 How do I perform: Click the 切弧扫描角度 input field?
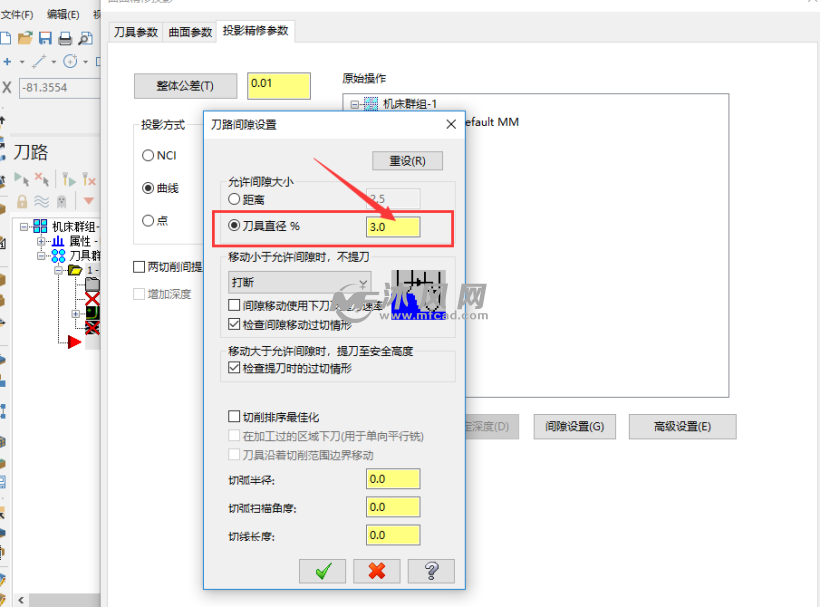pos(393,507)
